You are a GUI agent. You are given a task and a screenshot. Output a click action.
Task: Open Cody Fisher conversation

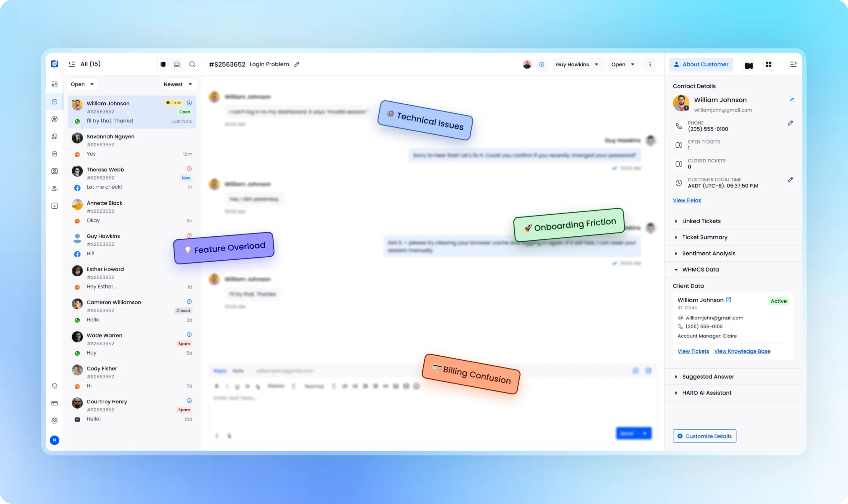[132, 377]
